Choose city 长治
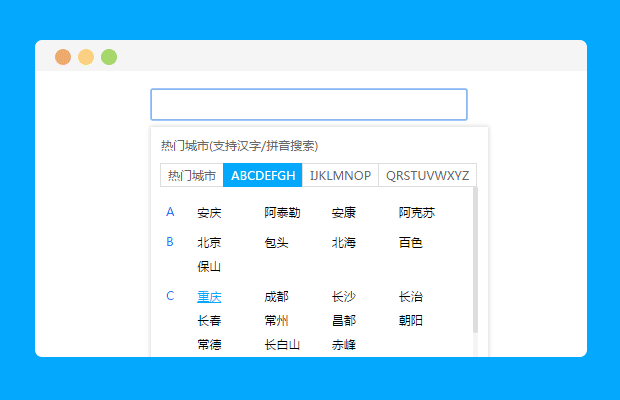The width and height of the screenshot is (620, 400). [411, 296]
